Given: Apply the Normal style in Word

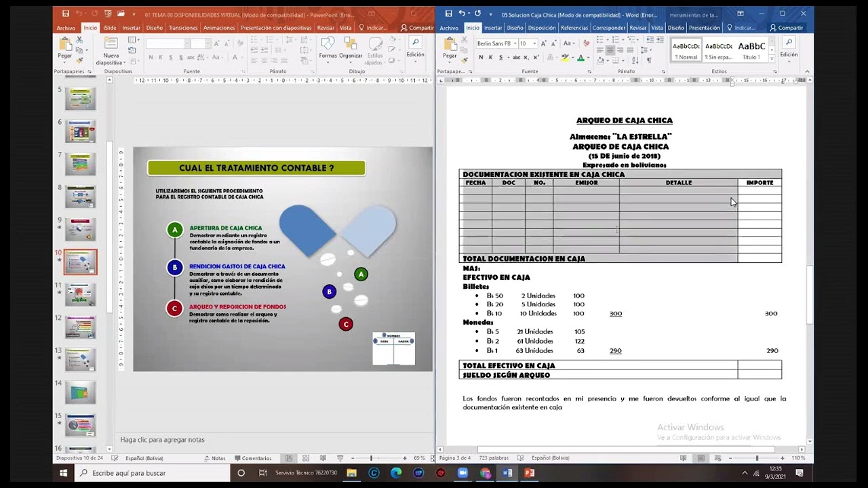Looking at the screenshot, I should coord(686,50).
